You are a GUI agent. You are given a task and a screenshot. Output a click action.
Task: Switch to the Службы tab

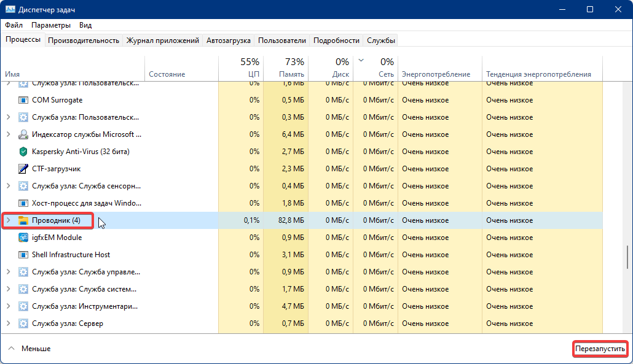[380, 41]
